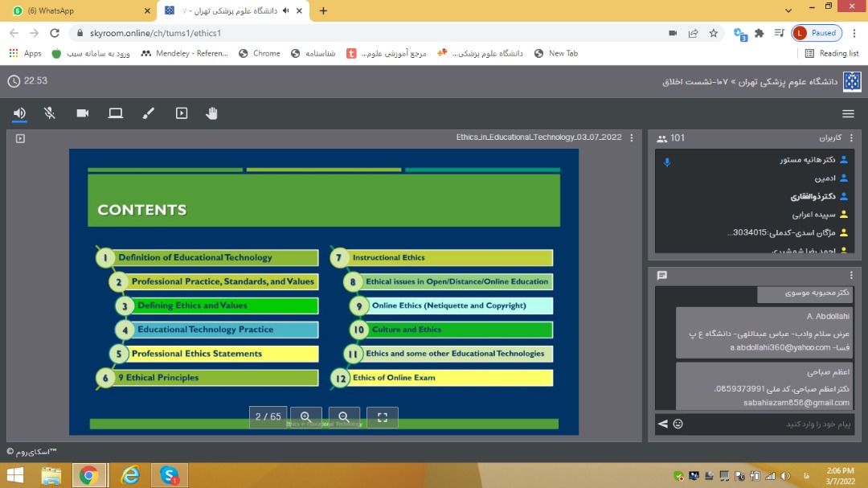Click the slide page counter 2 / 65
868x488 pixels.
[x=268, y=417]
